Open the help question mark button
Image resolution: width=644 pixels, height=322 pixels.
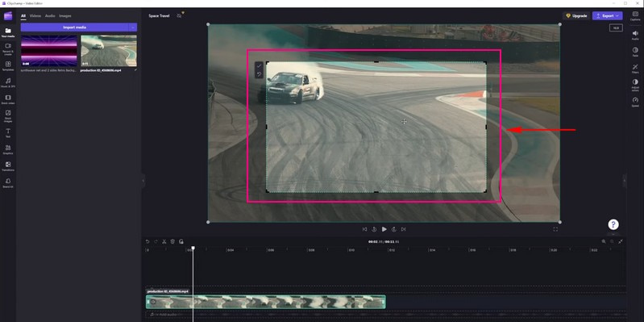click(613, 224)
